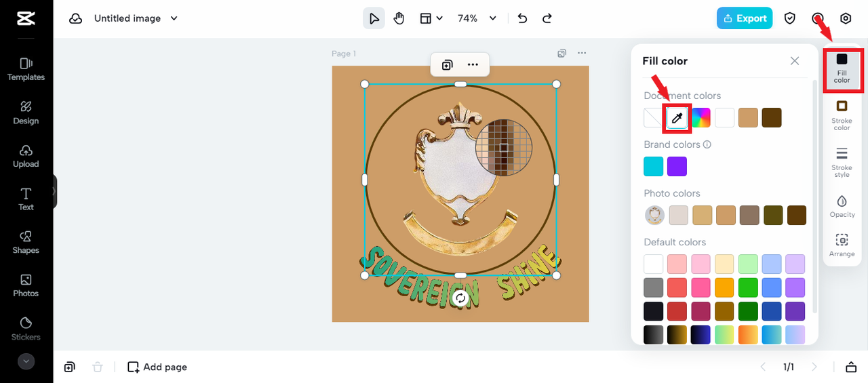
Task: Duplicate Page 1 using page header icon
Action: pos(561,53)
